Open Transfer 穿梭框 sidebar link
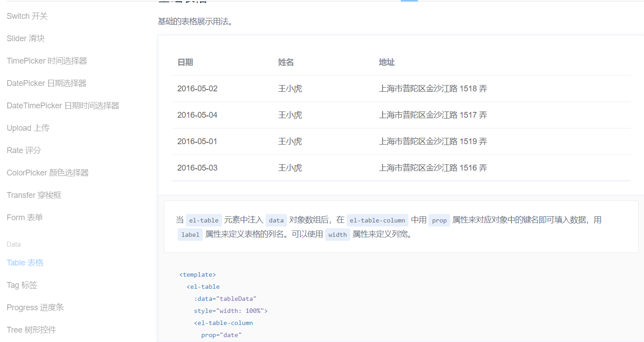Screen dimensions: 644x342 (34, 195)
